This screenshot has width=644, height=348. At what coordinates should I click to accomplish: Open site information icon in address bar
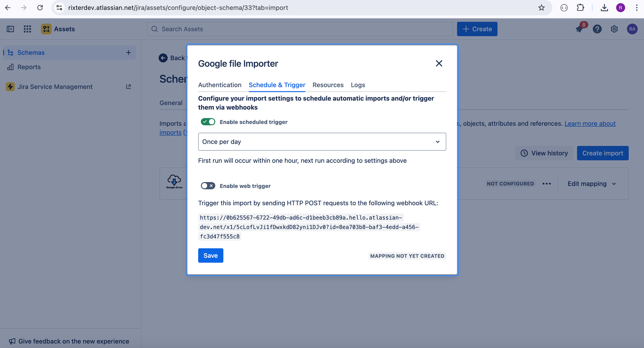coord(59,8)
